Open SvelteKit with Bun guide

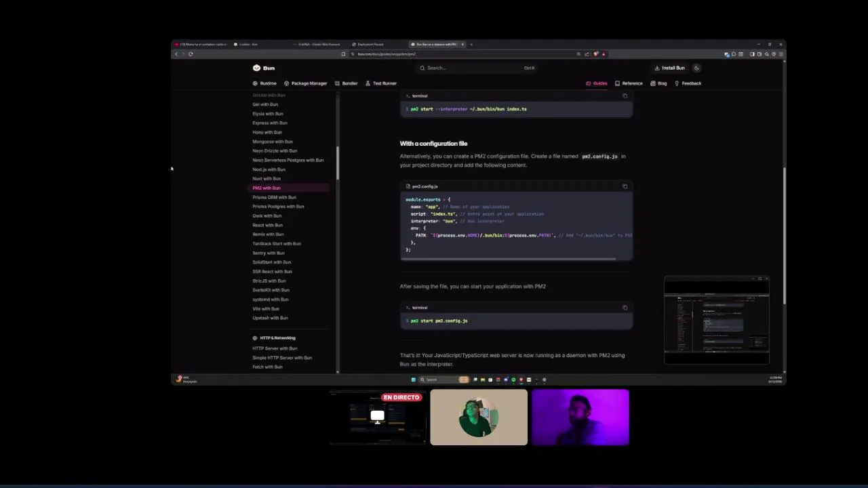coord(271,290)
